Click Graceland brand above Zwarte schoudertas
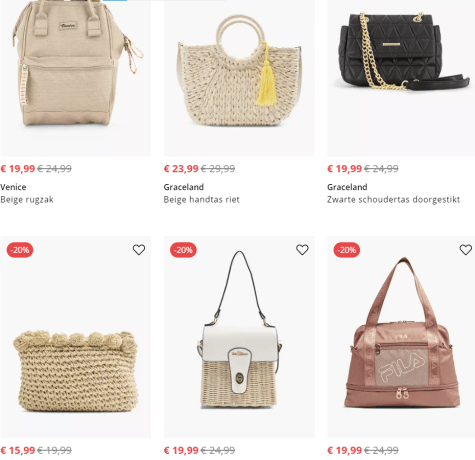The height and width of the screenshot is (460, 475). pos(347,187)
